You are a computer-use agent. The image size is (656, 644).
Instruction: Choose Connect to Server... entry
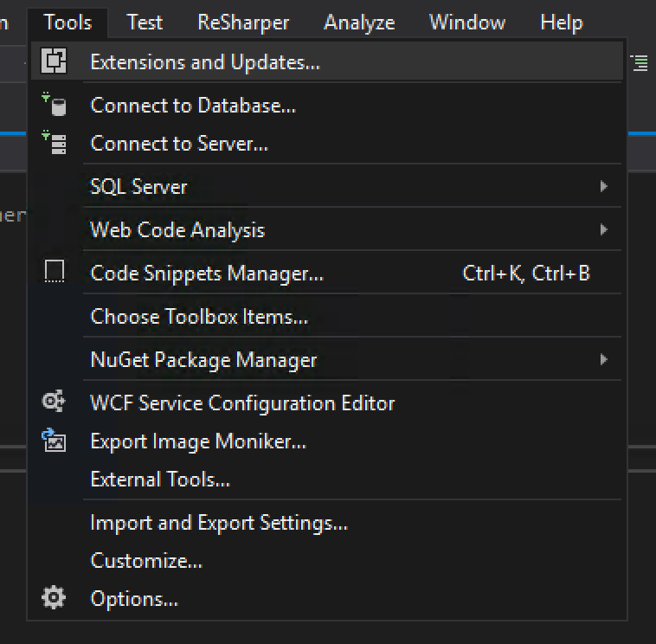(x=327, y=143)
